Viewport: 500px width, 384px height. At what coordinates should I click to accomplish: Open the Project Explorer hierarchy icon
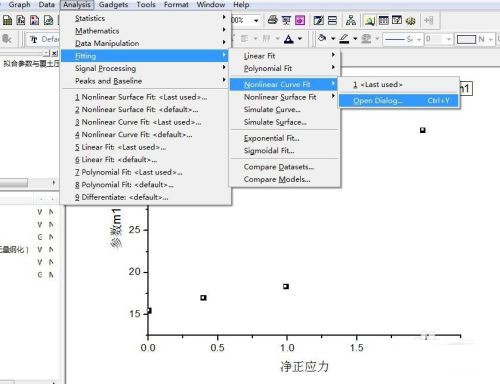pyautogui.click(x=351, y=20)
